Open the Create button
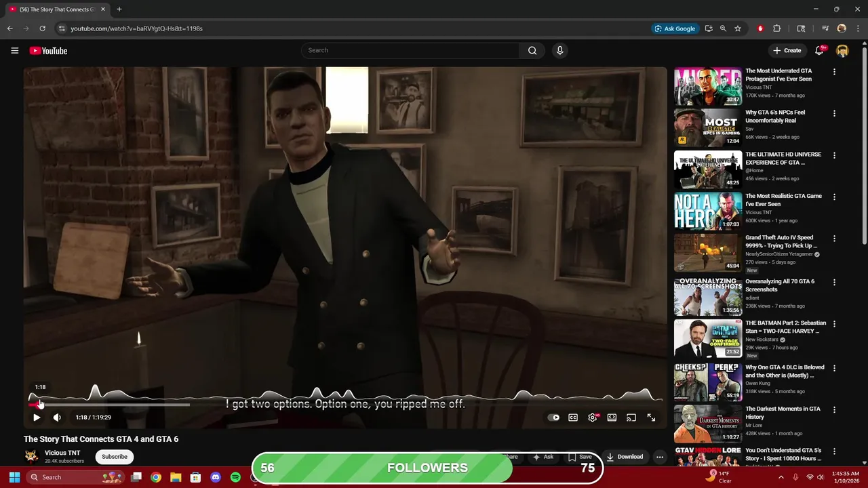The height and width of the screenshot is (488, 868). coord(787,51)
